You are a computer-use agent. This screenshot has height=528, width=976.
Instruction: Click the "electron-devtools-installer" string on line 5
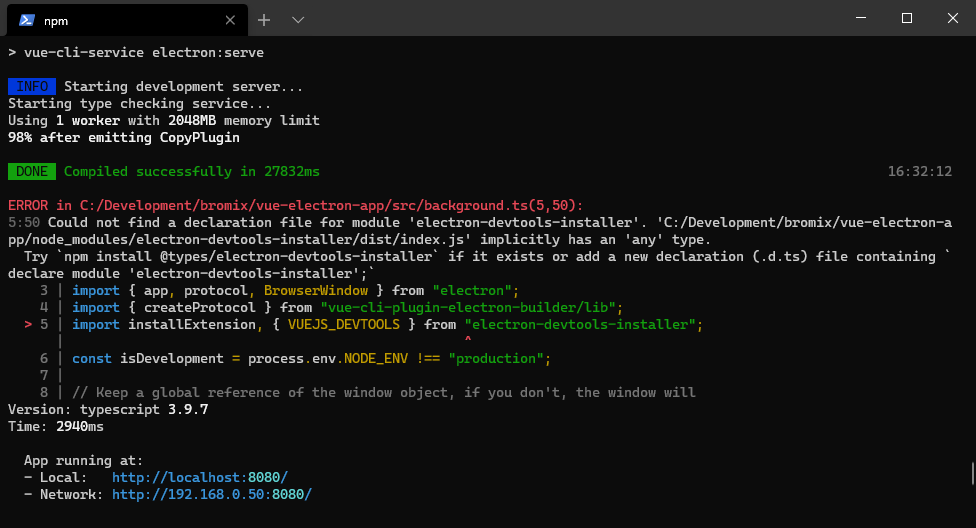tap(580, 324)
